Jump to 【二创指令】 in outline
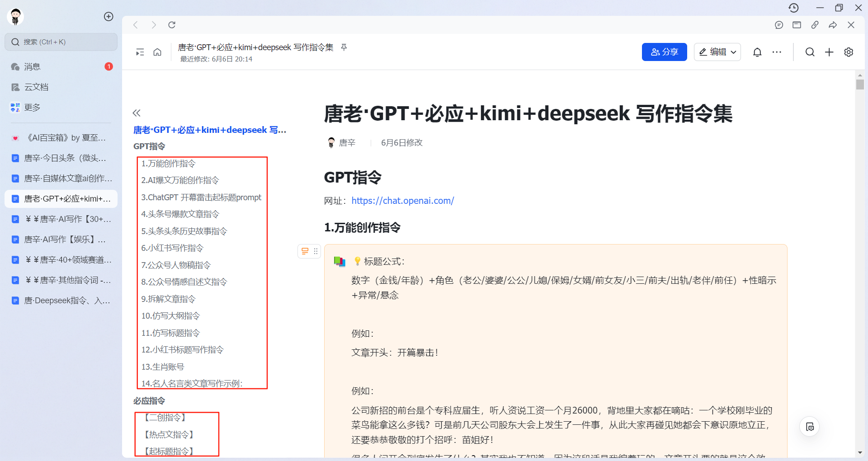 pyautogui.click(x=165, y=418)
